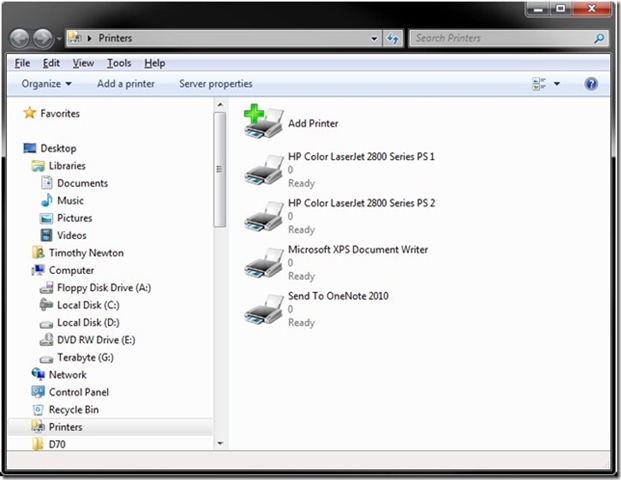Select Recycle Bin in the navigation pane
The height and width of the screenshot is (480, 621).
coord(73,410)
